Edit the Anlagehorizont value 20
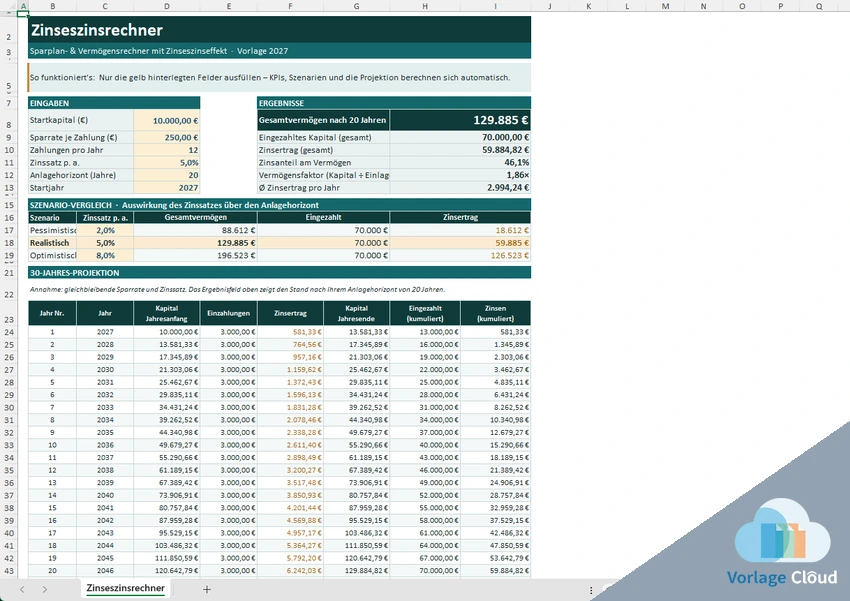This screenshot has width=850, height=601. pos(166,175)
